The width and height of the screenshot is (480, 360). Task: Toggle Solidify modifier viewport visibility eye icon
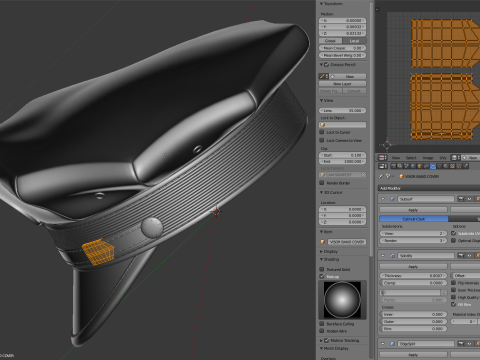point(470,255)
